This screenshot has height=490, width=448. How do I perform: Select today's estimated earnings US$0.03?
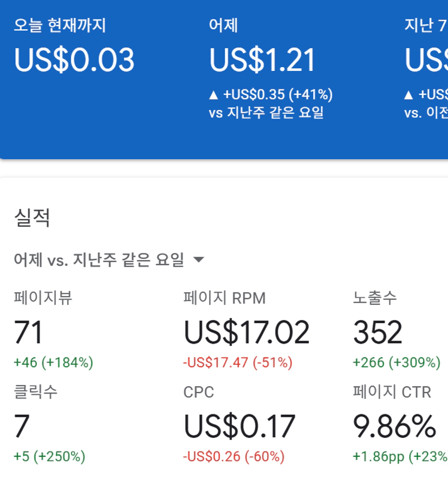click(x=74, y=60)
